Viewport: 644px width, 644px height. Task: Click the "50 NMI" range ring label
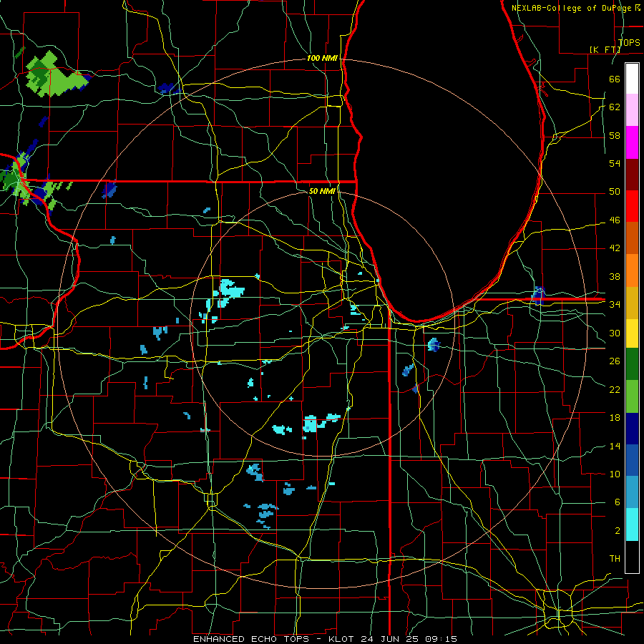322,191
